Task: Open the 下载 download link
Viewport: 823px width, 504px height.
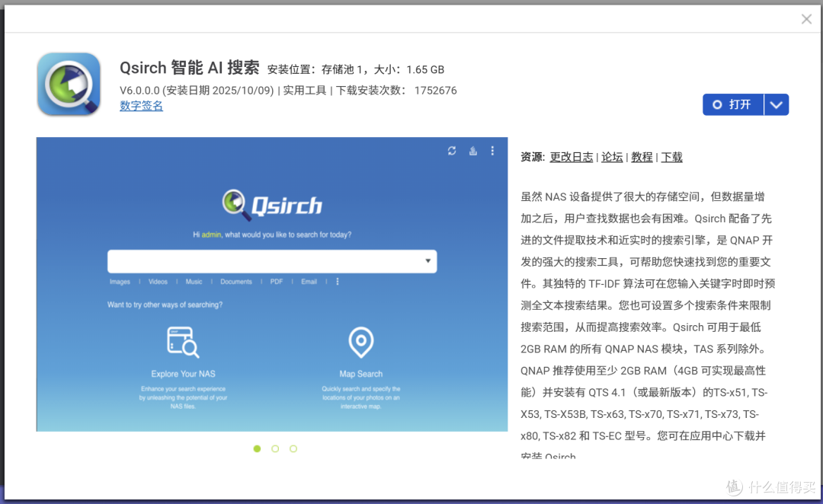Action: coord(672,157)
